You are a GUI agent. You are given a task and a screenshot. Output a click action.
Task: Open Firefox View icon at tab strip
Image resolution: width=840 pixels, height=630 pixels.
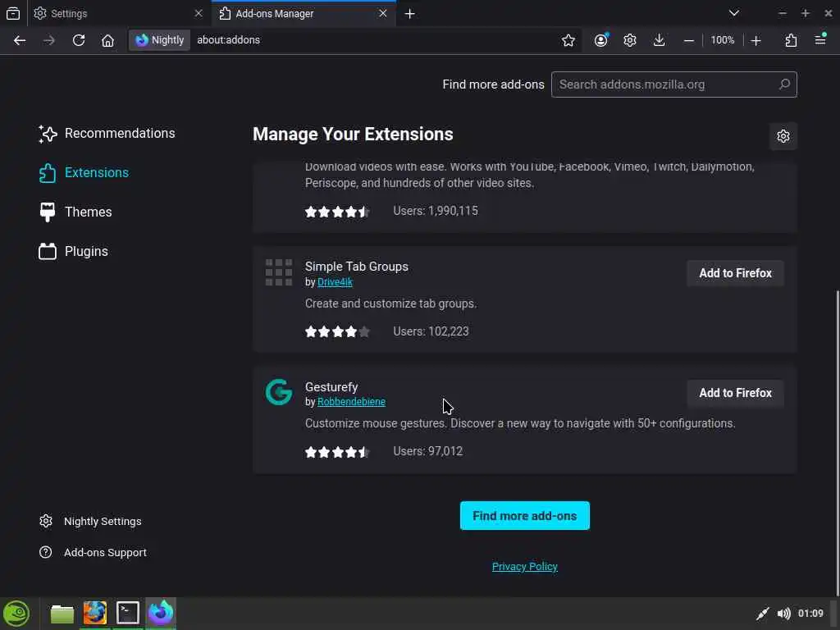[13, 13]
